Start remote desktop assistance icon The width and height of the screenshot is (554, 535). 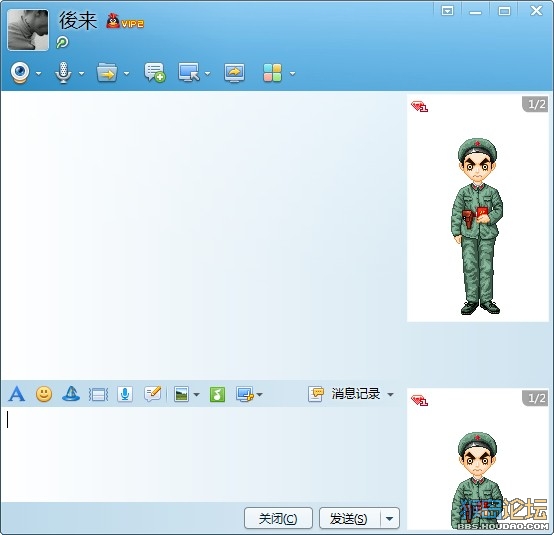coord(189,72)
